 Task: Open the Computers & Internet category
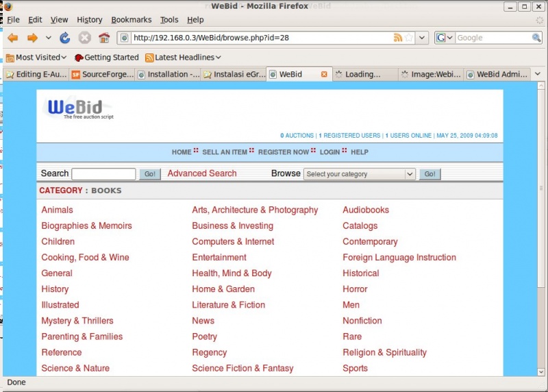233,241
